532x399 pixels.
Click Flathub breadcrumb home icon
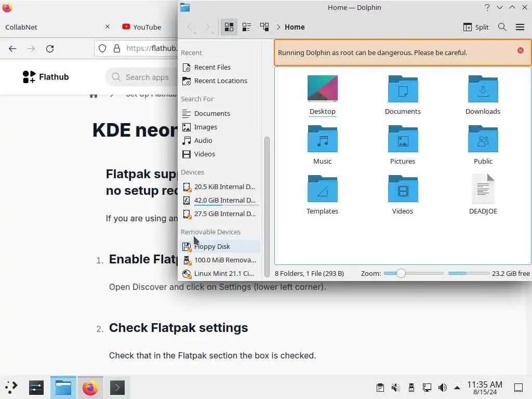(94, 95)
